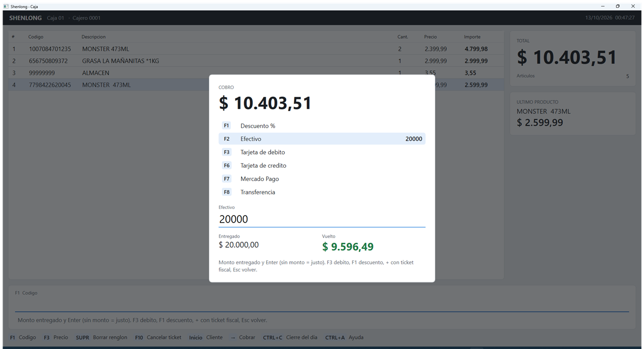
Task: Click the Precio shortcut in the bottom bar
Action: pos(56,337)
